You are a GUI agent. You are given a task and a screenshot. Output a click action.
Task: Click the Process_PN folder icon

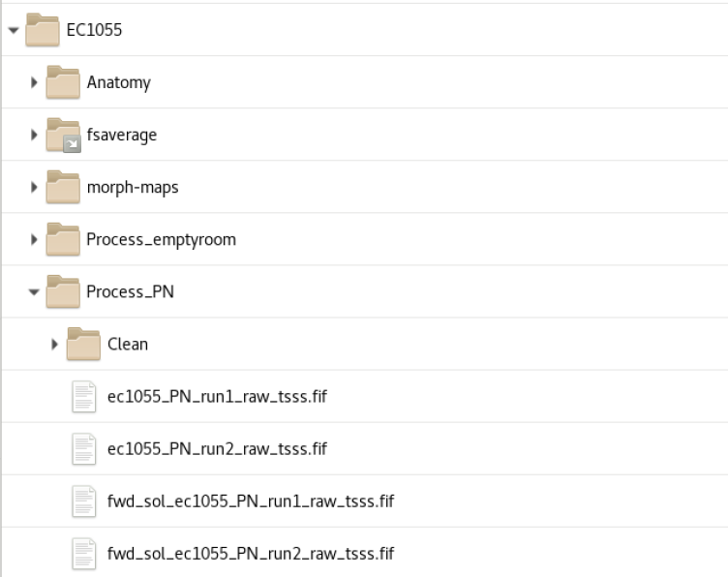(x=62, y=291)
